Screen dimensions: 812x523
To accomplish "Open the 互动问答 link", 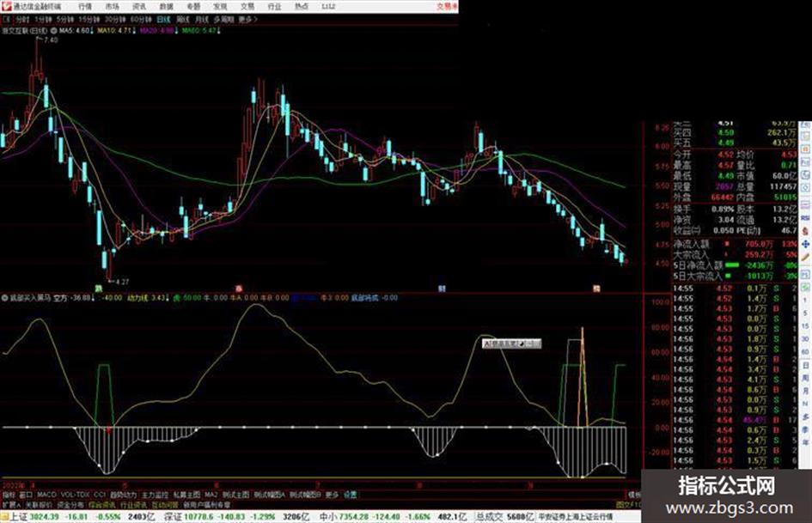I will coord(165,504).
